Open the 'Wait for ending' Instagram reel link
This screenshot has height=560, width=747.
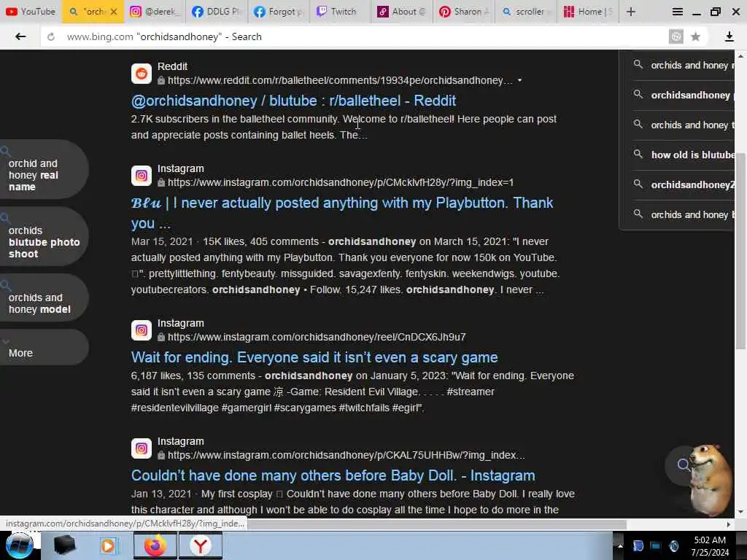pos(314,357)
